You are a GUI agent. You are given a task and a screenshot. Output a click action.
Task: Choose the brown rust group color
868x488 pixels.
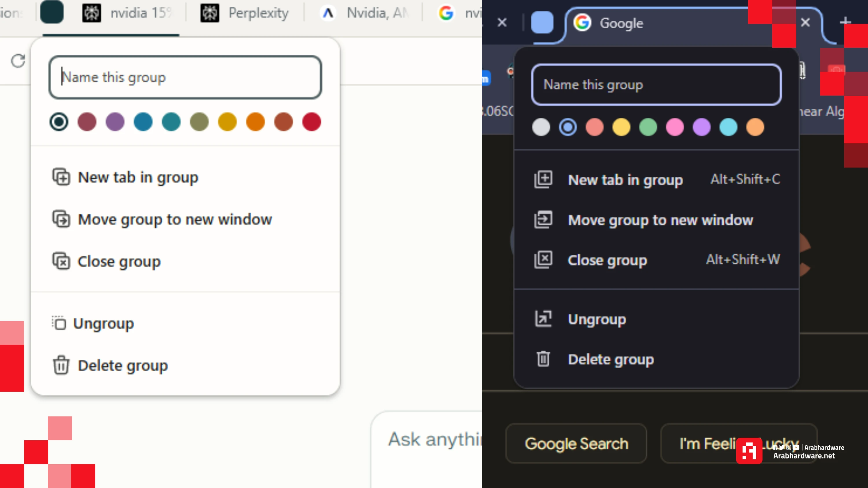coord(283,122)
